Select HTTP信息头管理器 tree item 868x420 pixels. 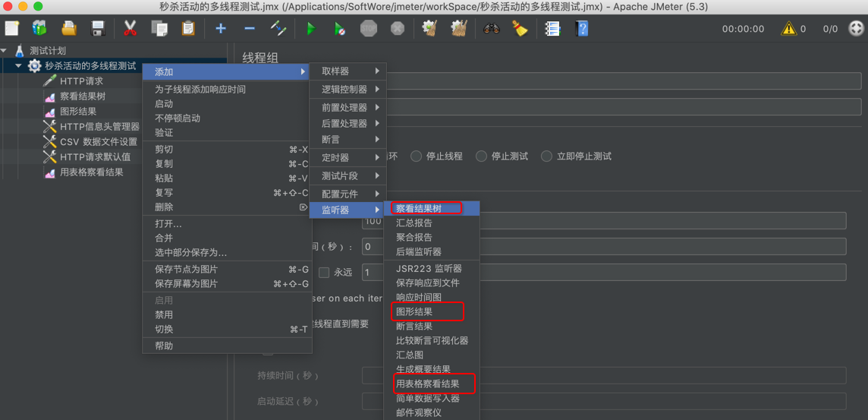pos(99,126)
